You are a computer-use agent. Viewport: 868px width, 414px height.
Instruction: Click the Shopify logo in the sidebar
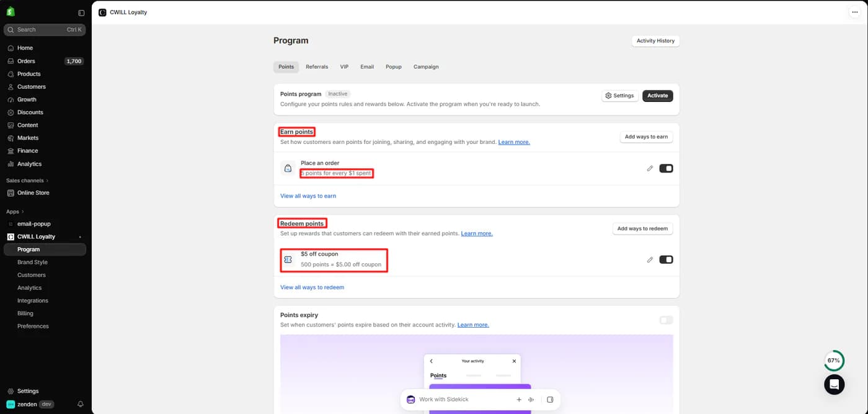coord(11,12)
